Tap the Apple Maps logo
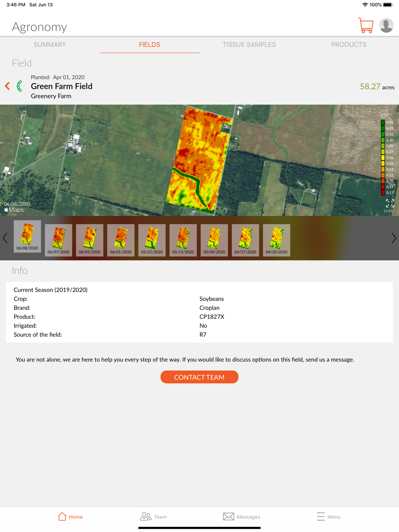 [x=14, y=210]
